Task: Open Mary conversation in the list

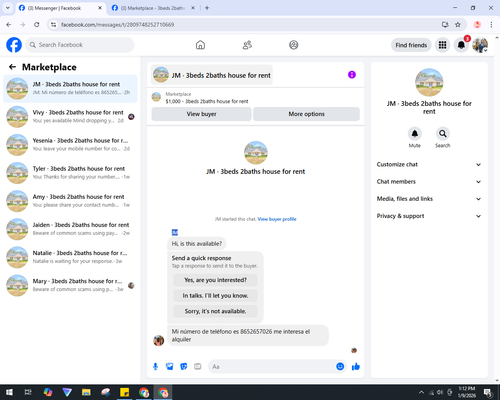Action: pos(70,285)
